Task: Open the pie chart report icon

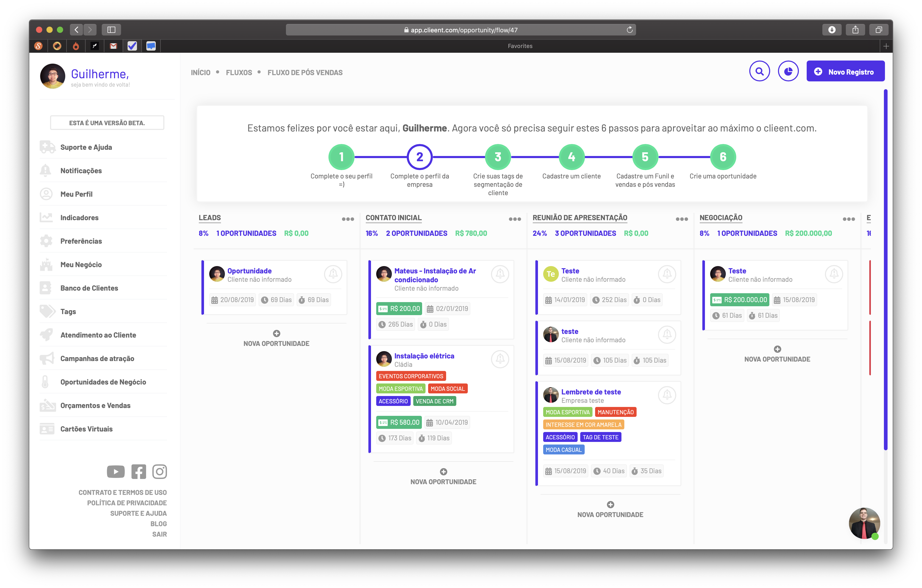Action: coord(788,71)
